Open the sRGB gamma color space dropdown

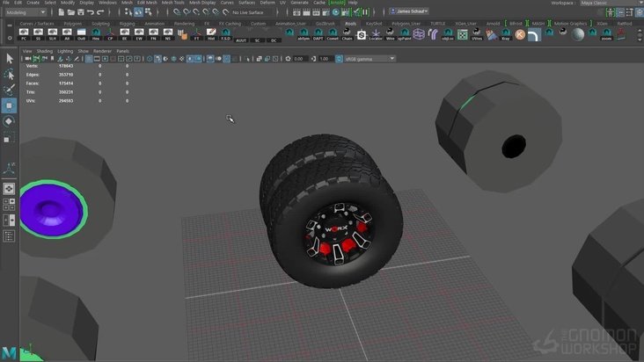coord(370,59)
